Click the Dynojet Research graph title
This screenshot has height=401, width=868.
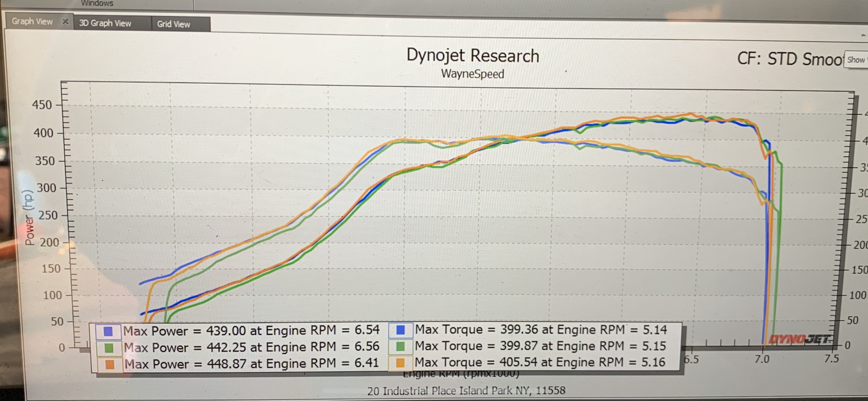tap(473, 55)
